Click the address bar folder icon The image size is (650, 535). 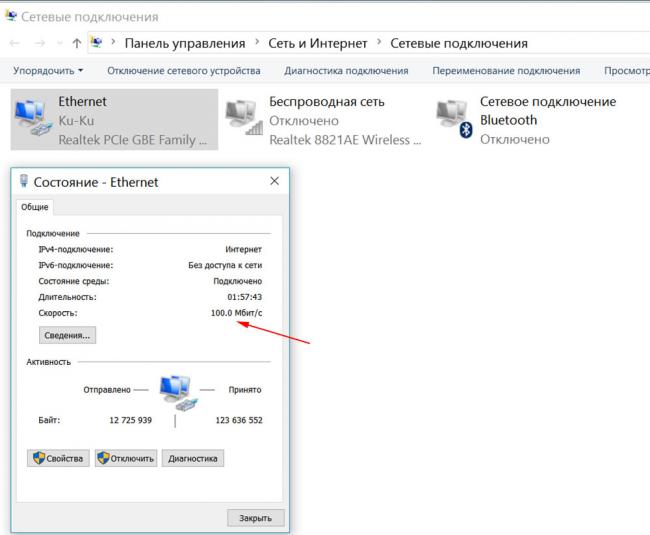coord(97,44)
